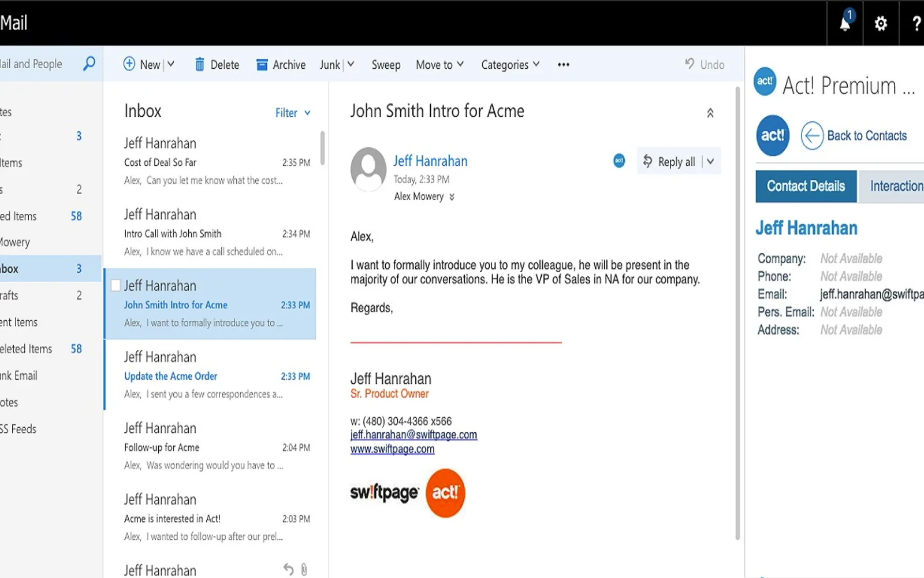
Task: Switch to the Interactions tab
Action: tap(892, 186)
